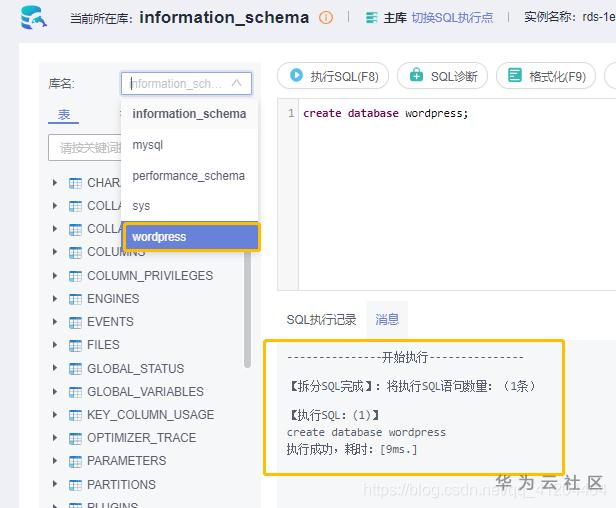Select the GLOBAL_VARIABLES table

(x=145, y=392)
